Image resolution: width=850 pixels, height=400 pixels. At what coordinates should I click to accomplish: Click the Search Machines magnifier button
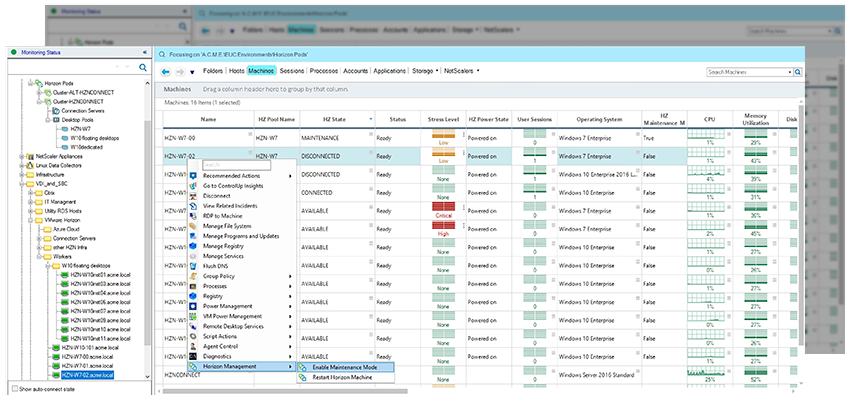point(798,72)
